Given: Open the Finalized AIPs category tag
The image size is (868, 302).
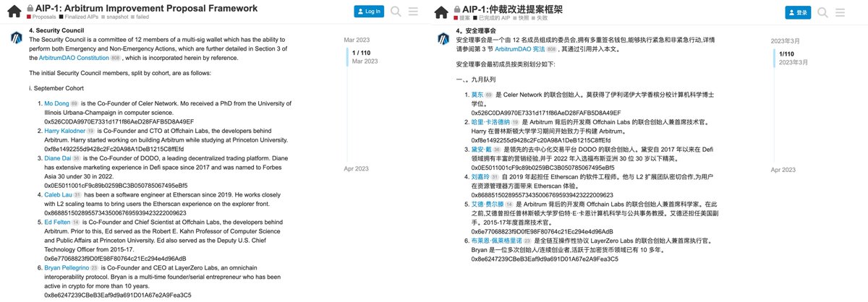Looking at the screenshot, I should click(x=77, y=16).
